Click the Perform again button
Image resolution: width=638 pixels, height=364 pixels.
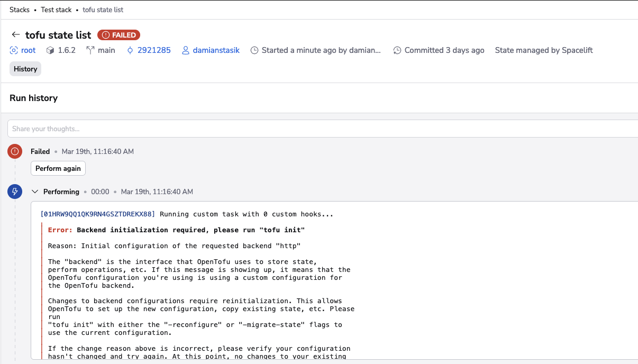(58, 168)
